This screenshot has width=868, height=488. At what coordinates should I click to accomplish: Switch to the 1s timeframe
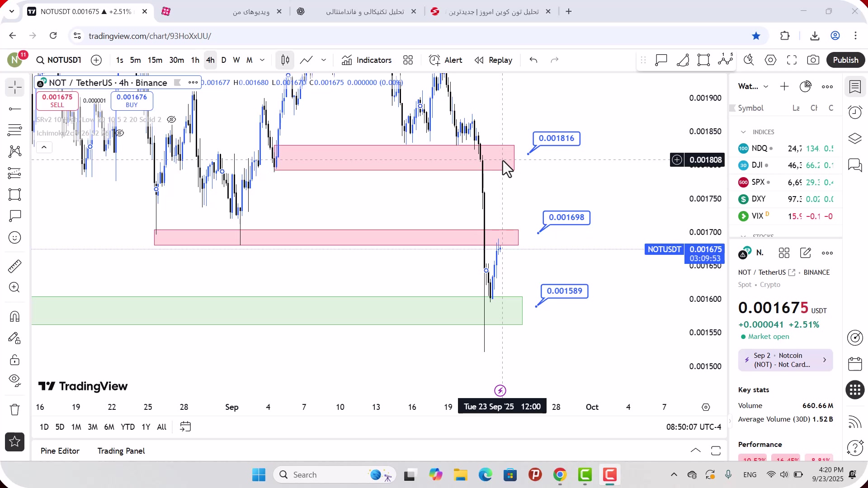(x=119, y=60)
